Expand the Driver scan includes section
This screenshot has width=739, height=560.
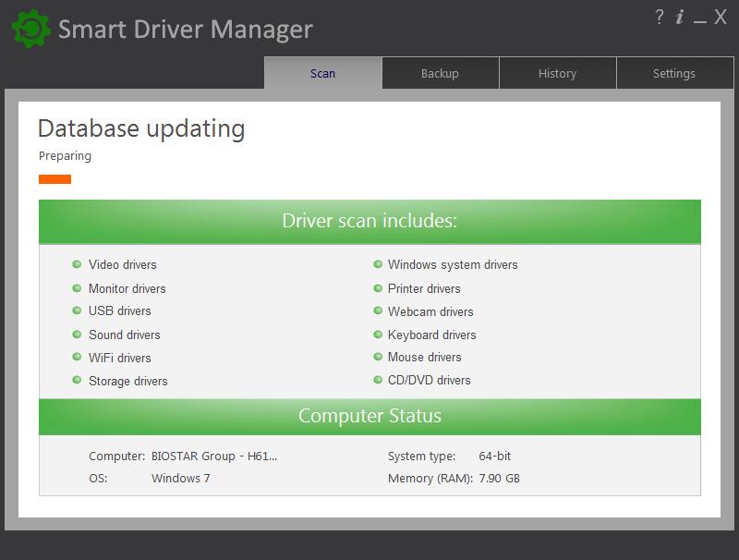click(369, 219)
